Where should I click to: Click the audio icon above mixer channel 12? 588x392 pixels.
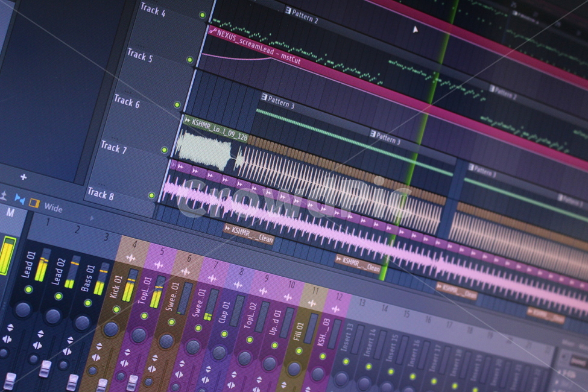[x=336, y=309]
